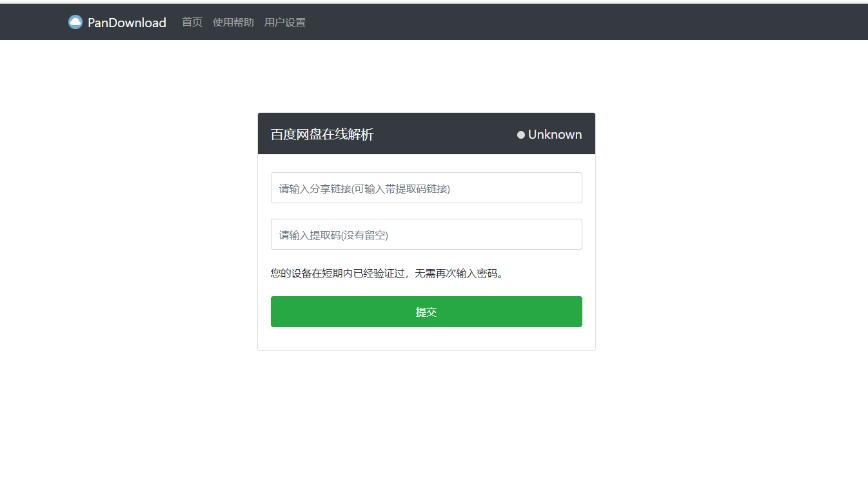Click the Unknown status dot icon

[521, 135]
